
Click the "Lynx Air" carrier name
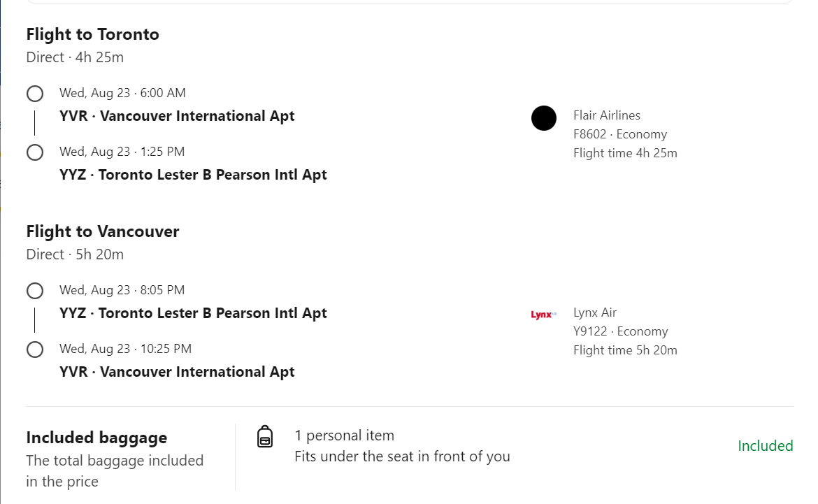pyautogui.click(x=594, y=312)
